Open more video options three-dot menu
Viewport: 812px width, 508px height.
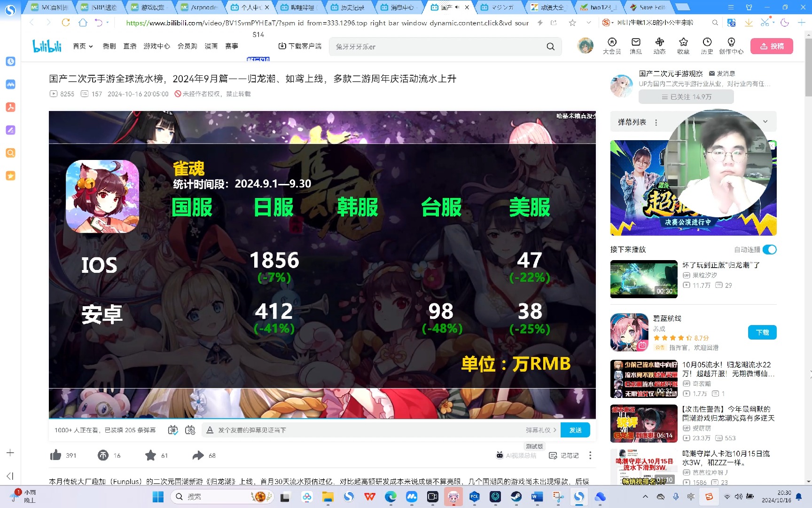click(590, 455)
